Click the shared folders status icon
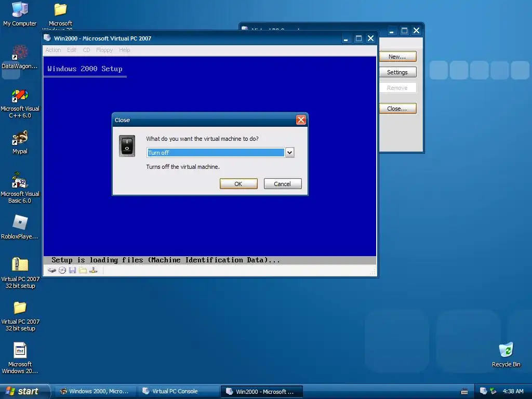This screenshot has width=532, height=399. click(x=83, y=270)
